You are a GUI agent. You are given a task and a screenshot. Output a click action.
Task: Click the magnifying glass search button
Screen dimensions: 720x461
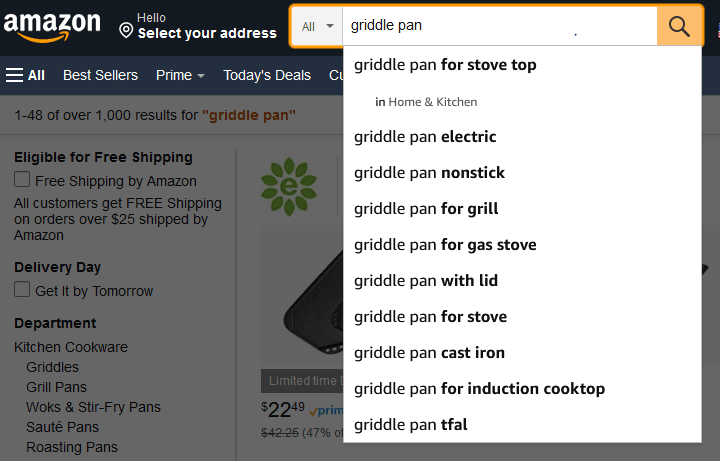pos(679,26)
